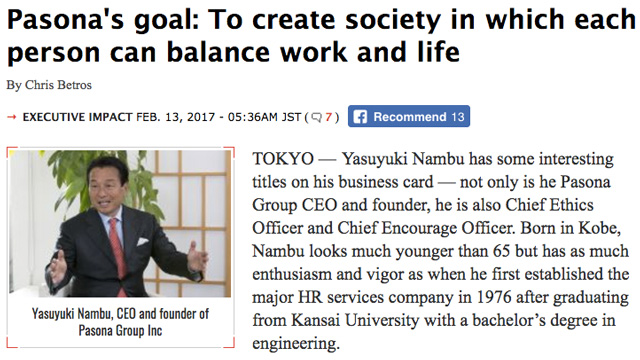Viewport: 640px width, 360px height.
Task: Click the 05:36AM JST timestamp
Action: point(264,117)
